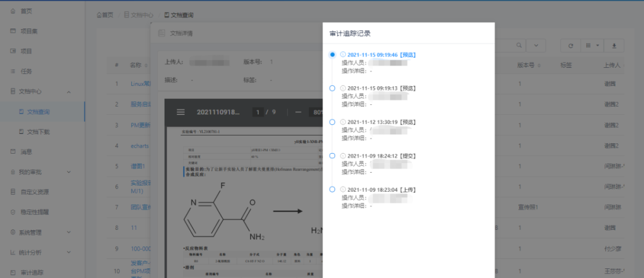Image resolution: width=644 pixels, height=278 pixels.
Task: Click the 任务 list icon in the sidebar
Action: pyautogui.click(x=13, y=71)
